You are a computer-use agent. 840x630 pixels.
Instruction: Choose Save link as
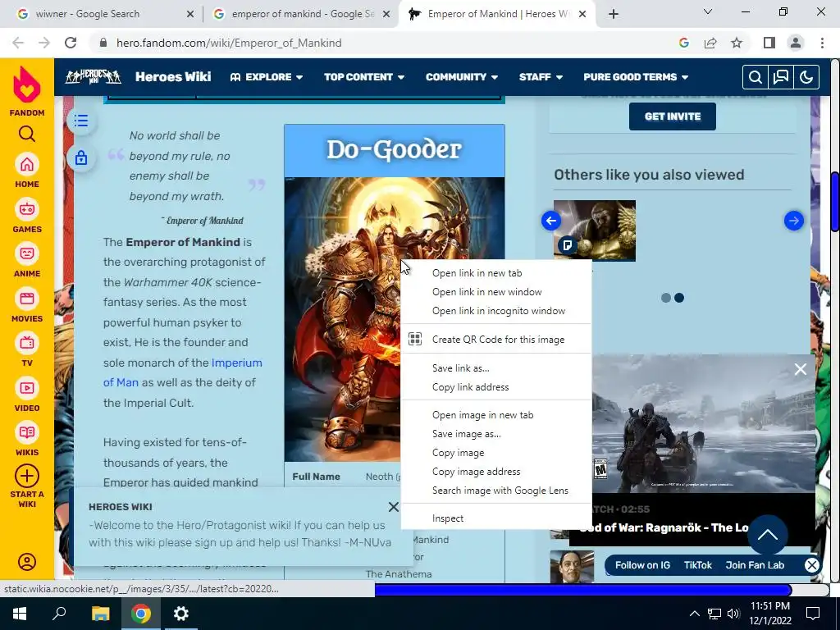pyautogui.click(x=495, y=368)
